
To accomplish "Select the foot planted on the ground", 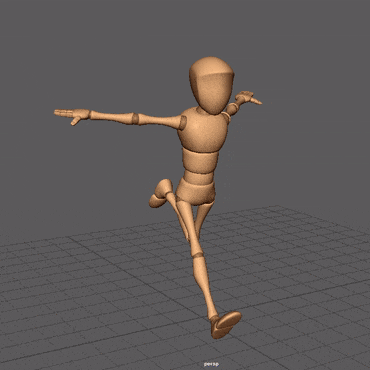I will (226, 324).
